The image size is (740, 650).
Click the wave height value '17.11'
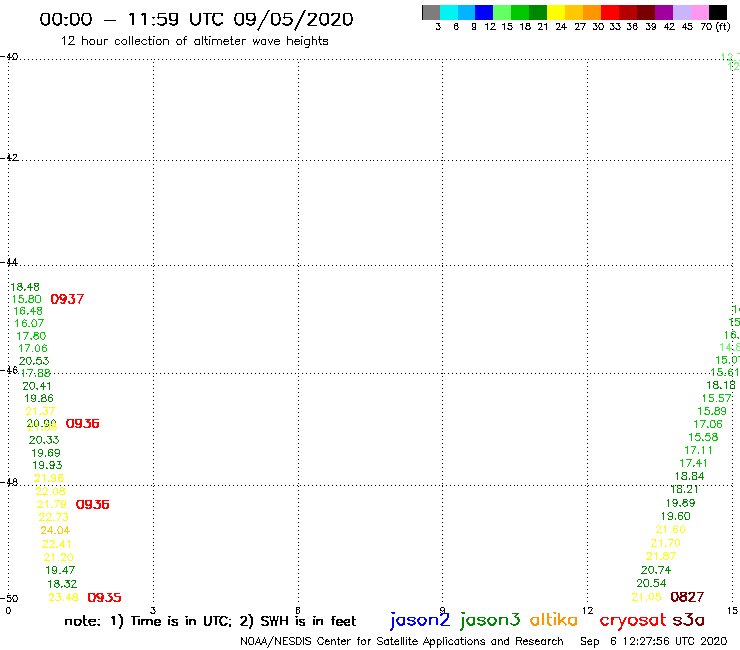tap(698, 450)
